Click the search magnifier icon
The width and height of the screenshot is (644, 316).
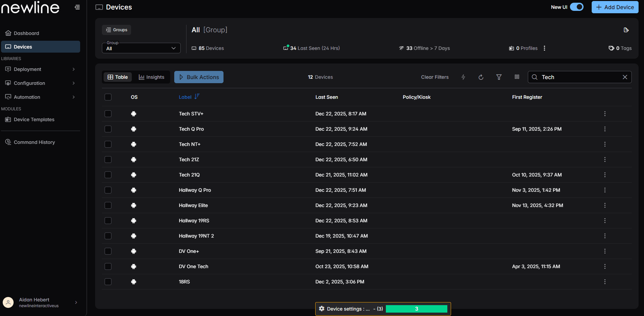pyautogui.click(x=535, y=77)
